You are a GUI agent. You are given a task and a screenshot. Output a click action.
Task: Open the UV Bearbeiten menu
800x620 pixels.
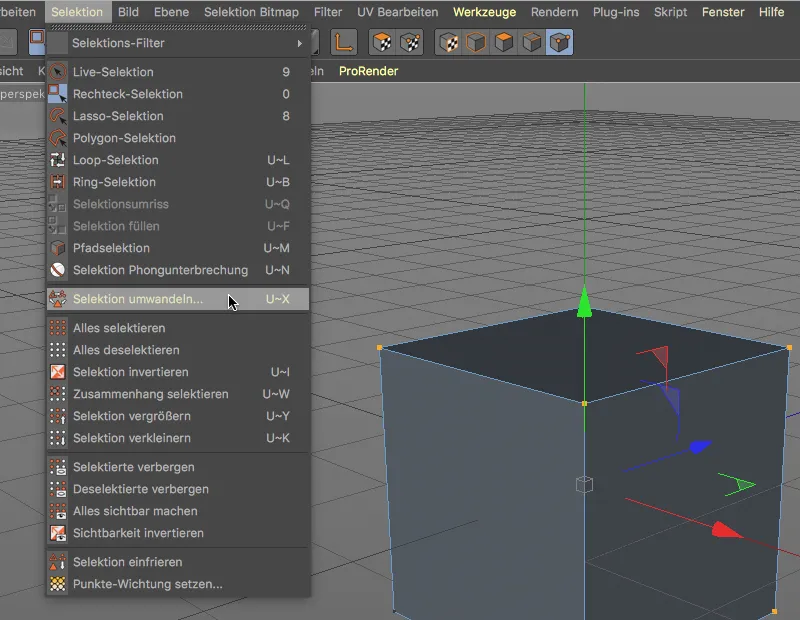pyautogui.click(x=397, y=12)
